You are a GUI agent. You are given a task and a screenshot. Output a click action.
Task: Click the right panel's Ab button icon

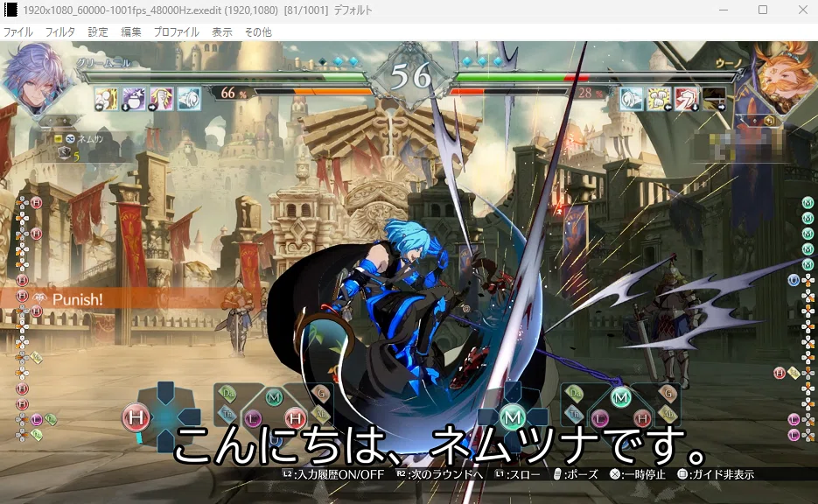tap(668, 414)
